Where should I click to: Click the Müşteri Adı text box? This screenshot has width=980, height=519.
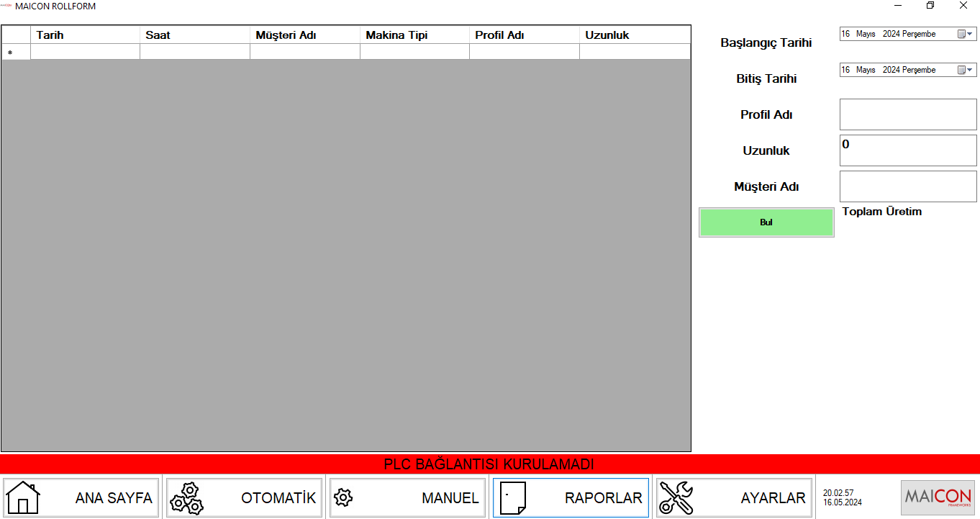point(908,186)
